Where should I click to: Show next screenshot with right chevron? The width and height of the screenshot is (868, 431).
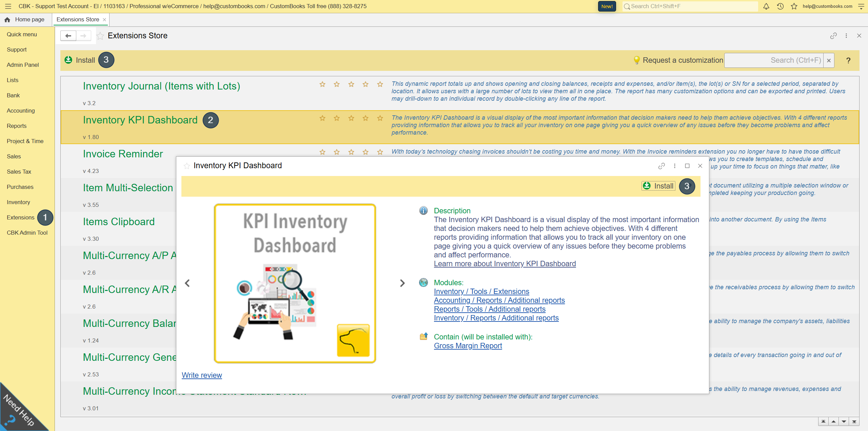coord(402,283)
